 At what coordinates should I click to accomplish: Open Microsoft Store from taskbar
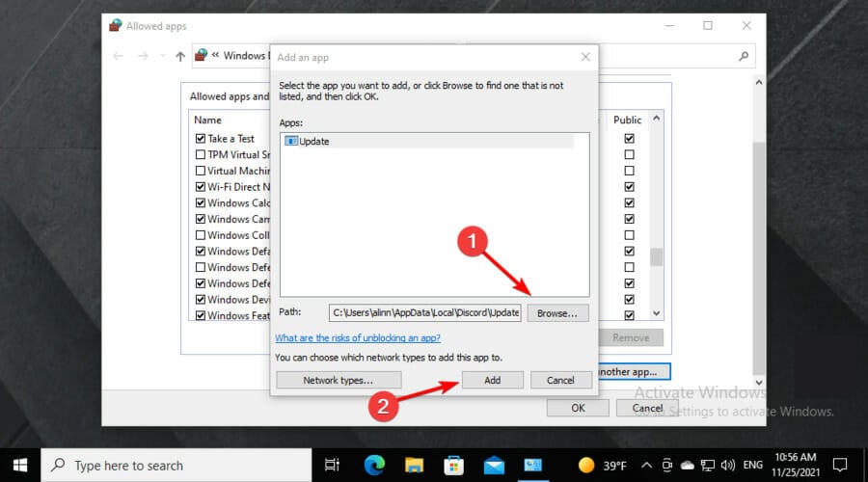453,466
